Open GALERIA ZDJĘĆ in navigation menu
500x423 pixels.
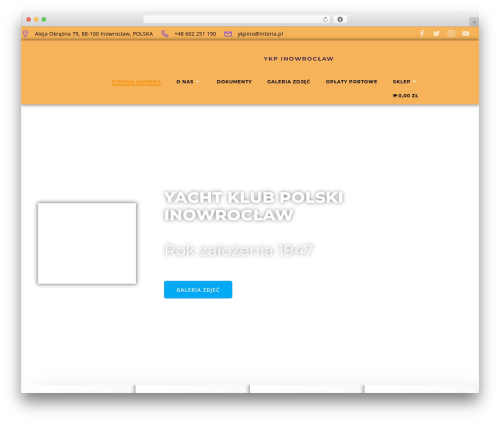pyautogui.click(x=289, y=82)
